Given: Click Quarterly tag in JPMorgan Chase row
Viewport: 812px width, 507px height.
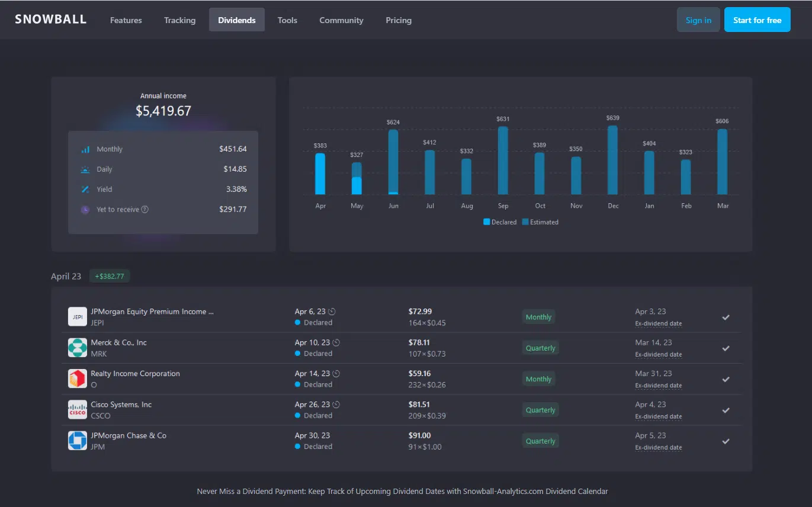Looking at the screenshot, I should tap(540, 441).
